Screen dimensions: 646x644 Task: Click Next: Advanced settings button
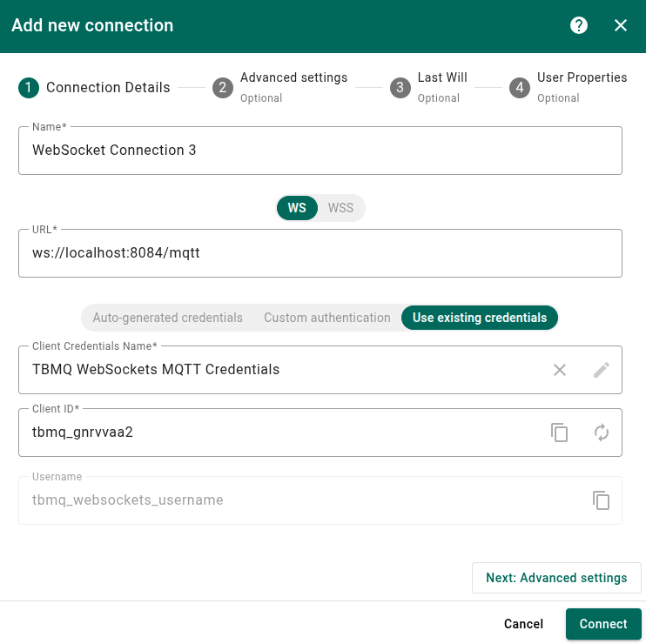(x=556, y=578)
